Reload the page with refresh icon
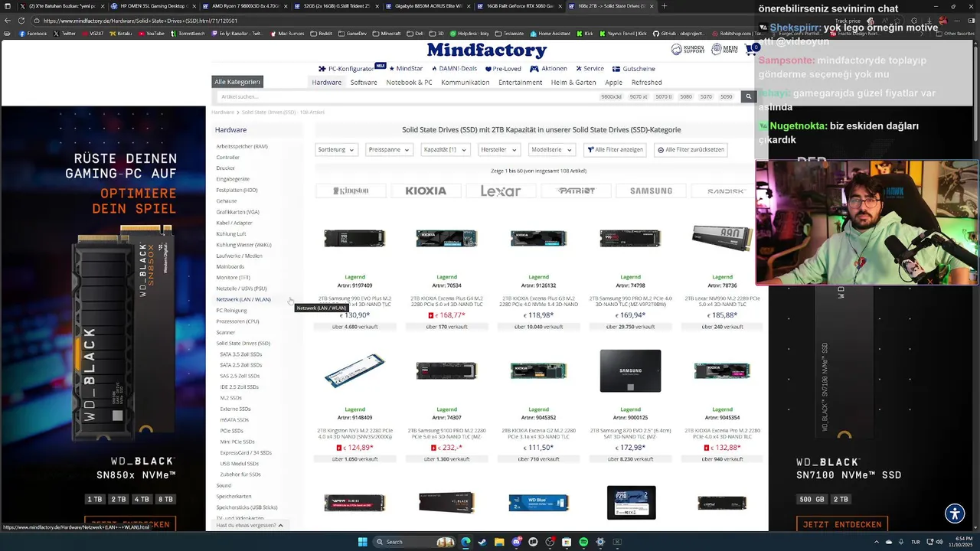 pyautogui.click(x=21, y=21)
